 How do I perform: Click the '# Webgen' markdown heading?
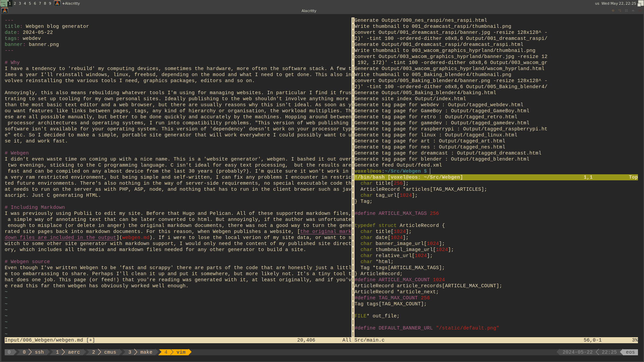pos(17,153)
